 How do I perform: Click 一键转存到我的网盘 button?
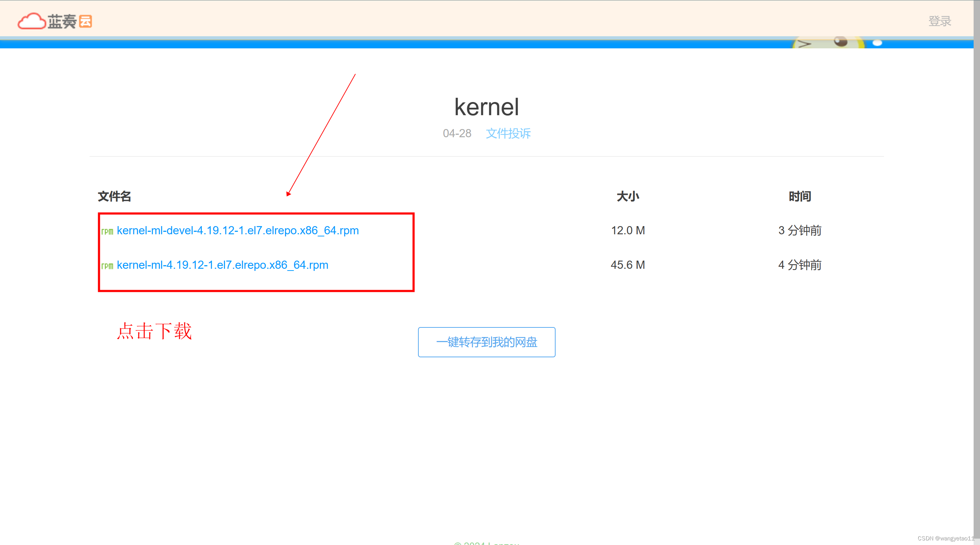[487, 342]
